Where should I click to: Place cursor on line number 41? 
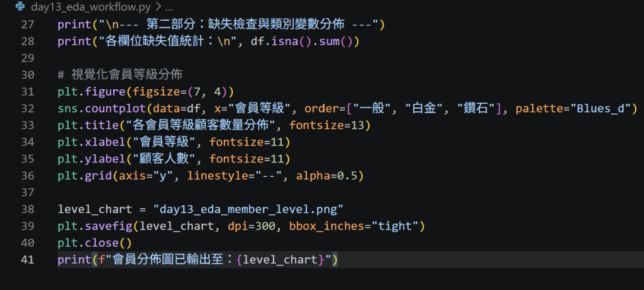[28, 260]
